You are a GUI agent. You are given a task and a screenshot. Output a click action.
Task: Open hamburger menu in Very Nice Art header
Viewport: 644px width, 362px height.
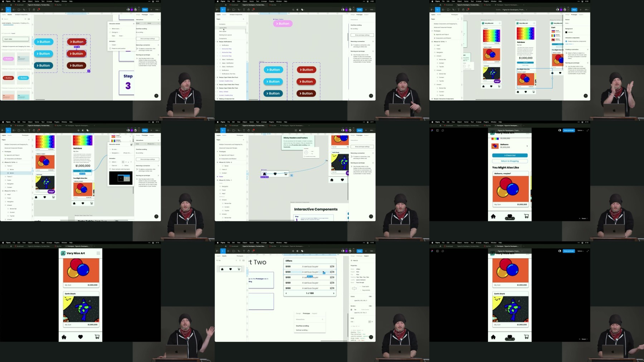(98, 253)
